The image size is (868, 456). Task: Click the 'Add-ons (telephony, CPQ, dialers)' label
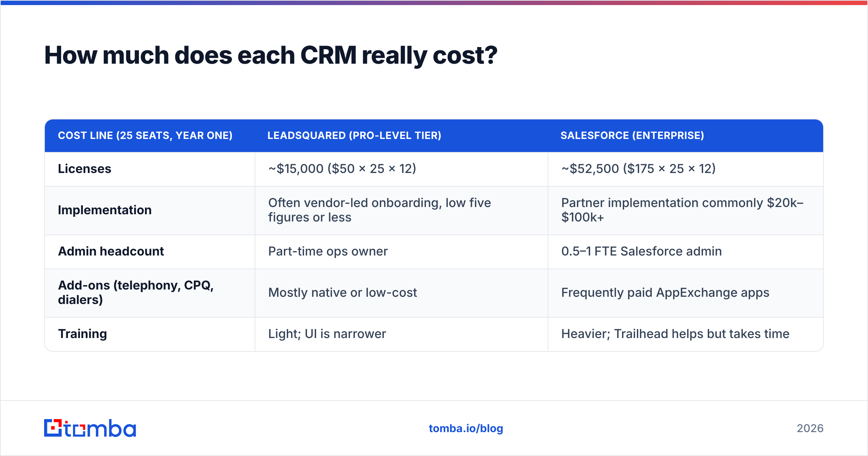[136, 292]
